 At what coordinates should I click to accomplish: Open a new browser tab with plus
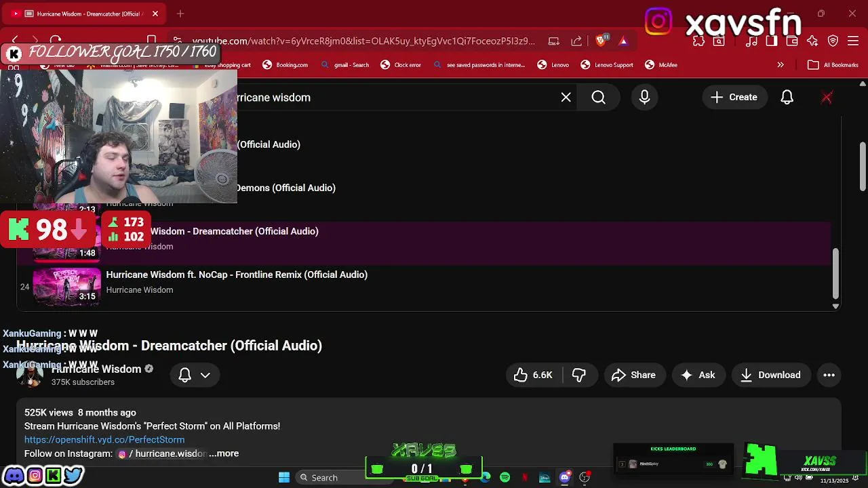(180, 14)
